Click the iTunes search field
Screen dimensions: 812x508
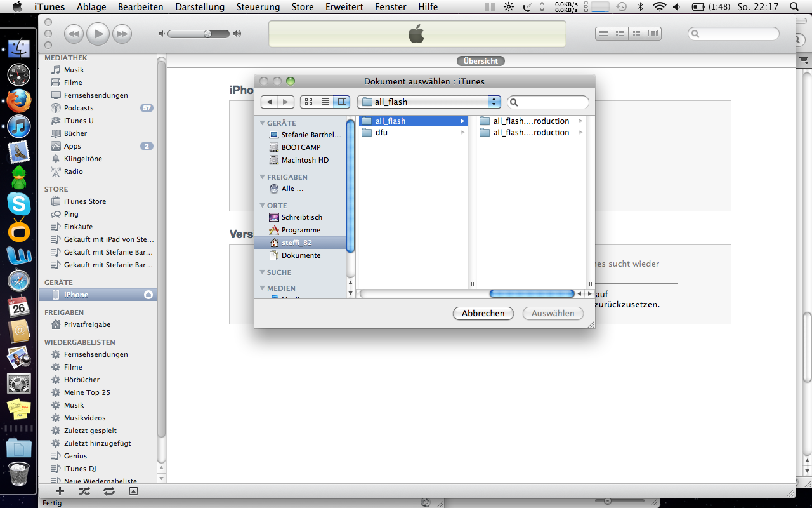coord(734,34)
